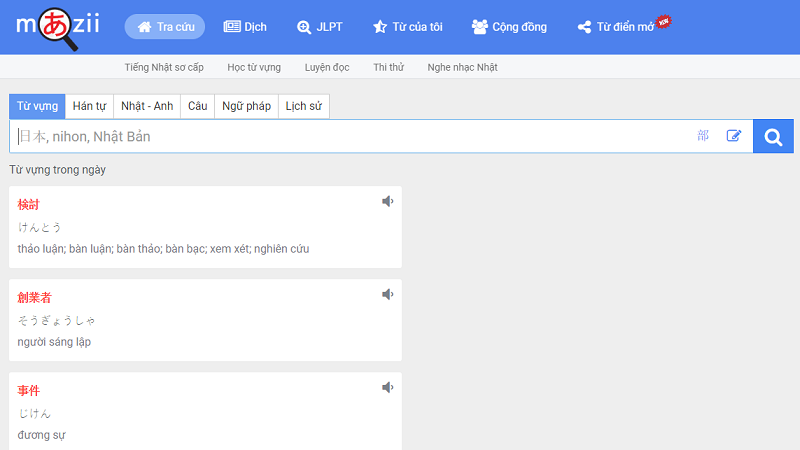
Task: Open the Lịch sử history tab
Action: 303,106
